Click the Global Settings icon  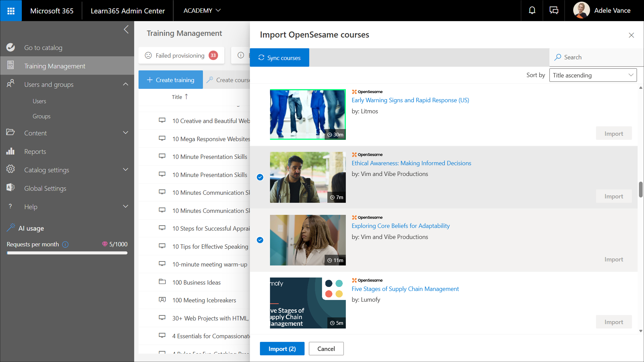click(x=10, y=188)
